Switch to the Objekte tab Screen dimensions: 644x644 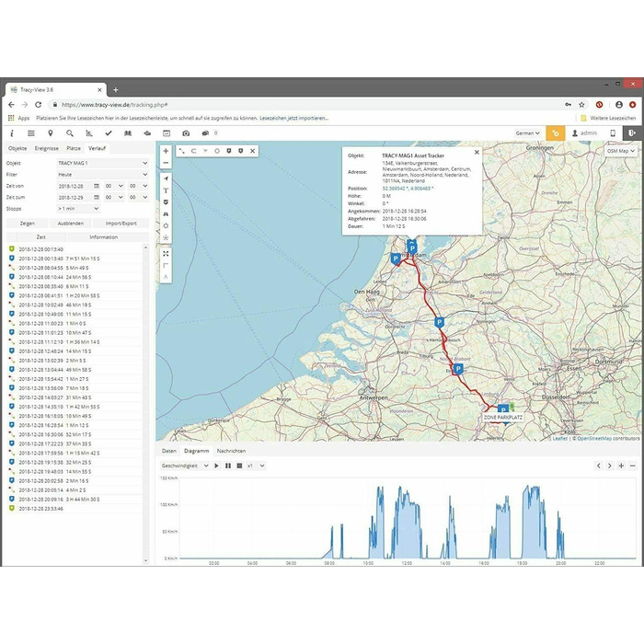pyautogui.click(x=17, y=148)
